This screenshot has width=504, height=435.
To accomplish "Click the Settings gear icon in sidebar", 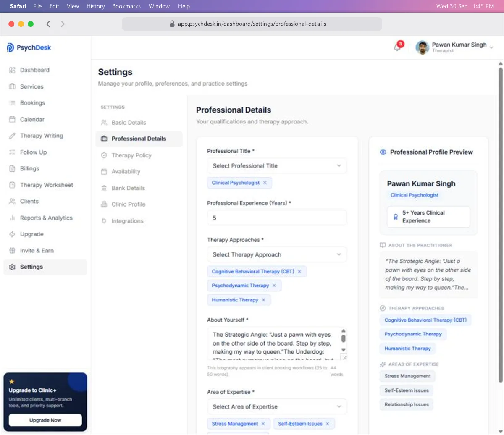I will pos(12,267).
